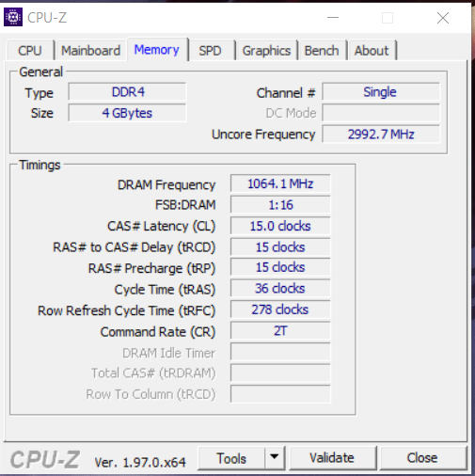Click the CAS# Latency (CL) label
This screenshot has height=476, width=475.
[x=161, y=226]
